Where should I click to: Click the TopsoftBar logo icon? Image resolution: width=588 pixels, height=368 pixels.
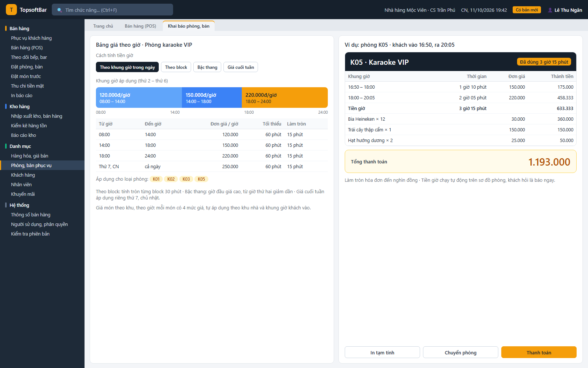click(11, 10)
